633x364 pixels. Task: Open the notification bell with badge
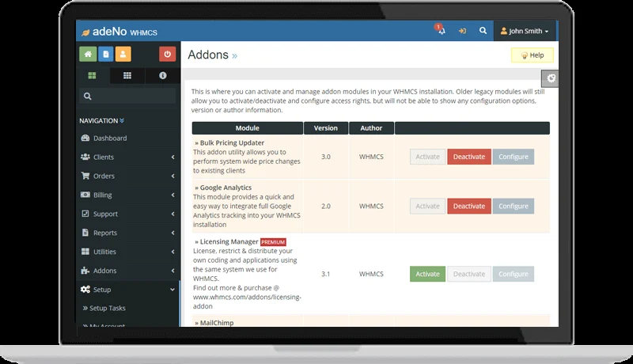pos(441,30)
